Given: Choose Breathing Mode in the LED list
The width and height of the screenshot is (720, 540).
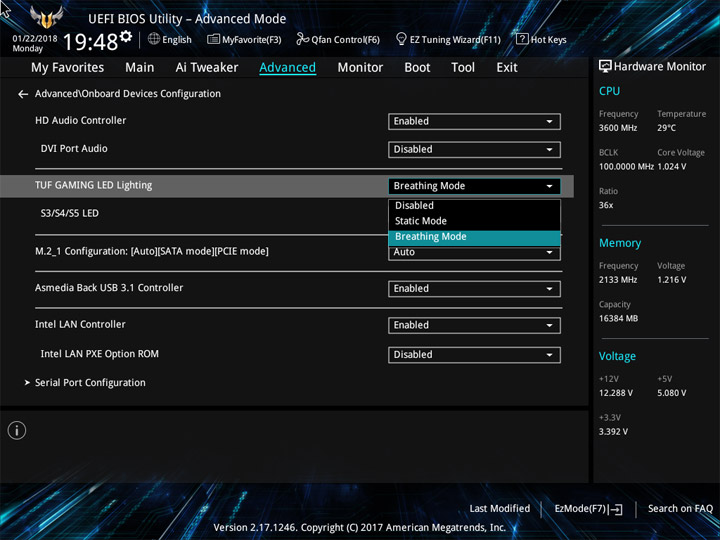Looking at the screenshot, I should [x=474, y=237].
